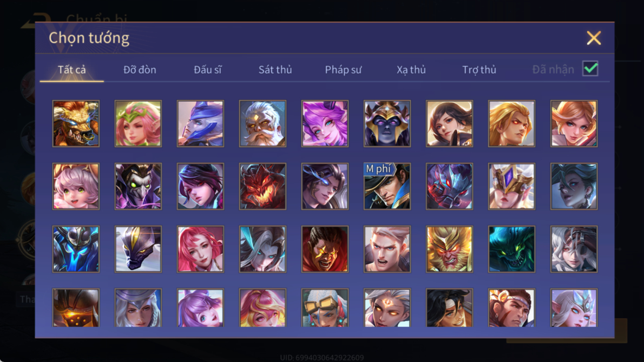
Task: Select the orange horned beast hero portrait
Action: pyautogui.click(x=76, y=123)
